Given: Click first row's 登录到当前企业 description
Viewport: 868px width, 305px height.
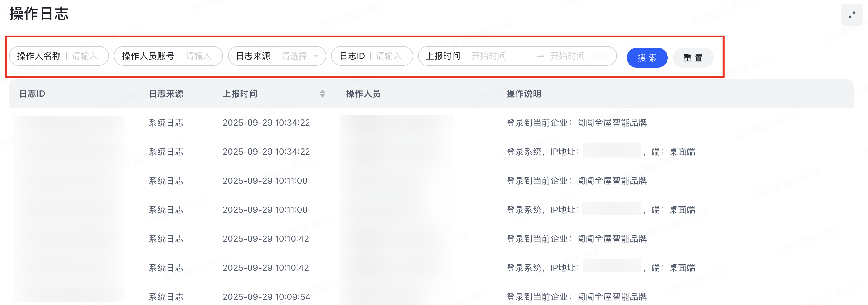Looking at the screenshot, I should [576, 123].
